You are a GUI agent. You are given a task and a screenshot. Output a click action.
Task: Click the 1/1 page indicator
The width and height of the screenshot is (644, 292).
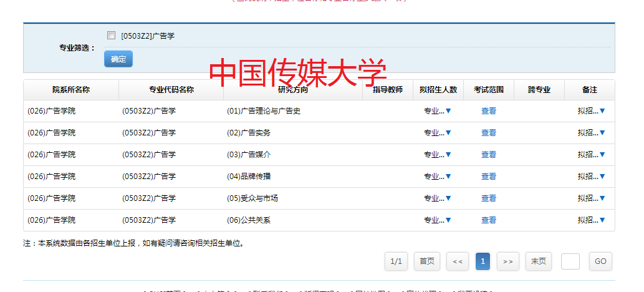click(396, 261)
